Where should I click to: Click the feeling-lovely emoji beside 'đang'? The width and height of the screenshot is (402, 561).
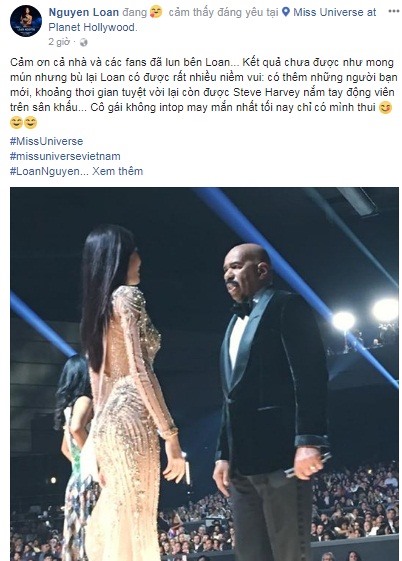click(156, 12)
